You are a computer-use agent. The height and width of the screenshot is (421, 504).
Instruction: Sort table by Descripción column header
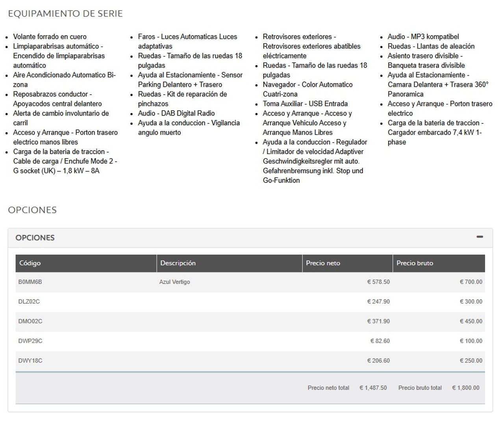(x=178, y=263)
